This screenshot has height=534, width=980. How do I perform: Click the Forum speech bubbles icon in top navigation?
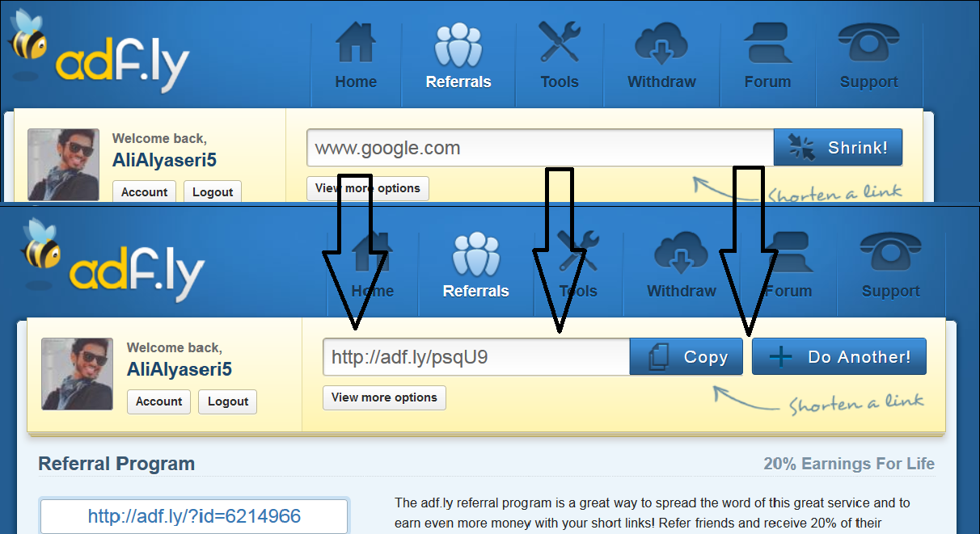pos(767,43)
